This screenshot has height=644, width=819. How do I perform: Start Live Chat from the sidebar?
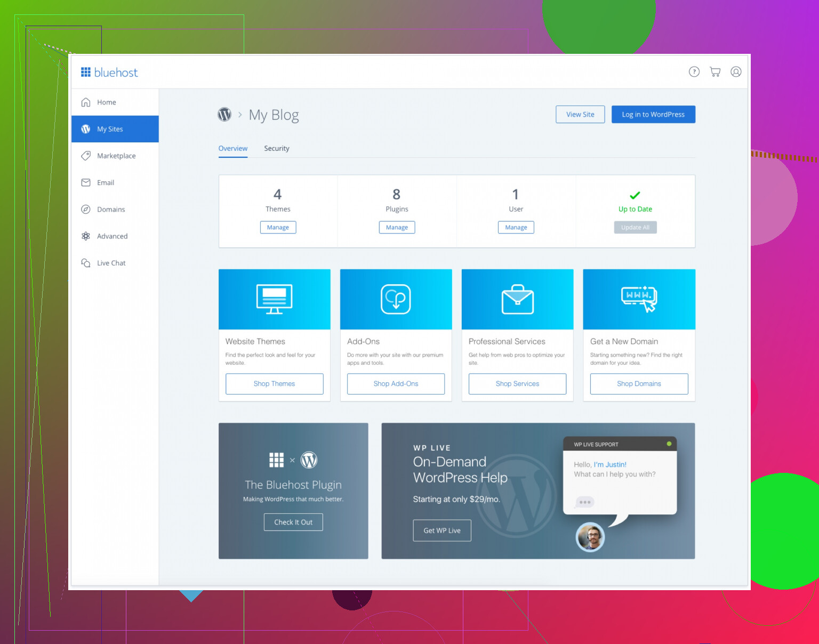coord(115,263)
